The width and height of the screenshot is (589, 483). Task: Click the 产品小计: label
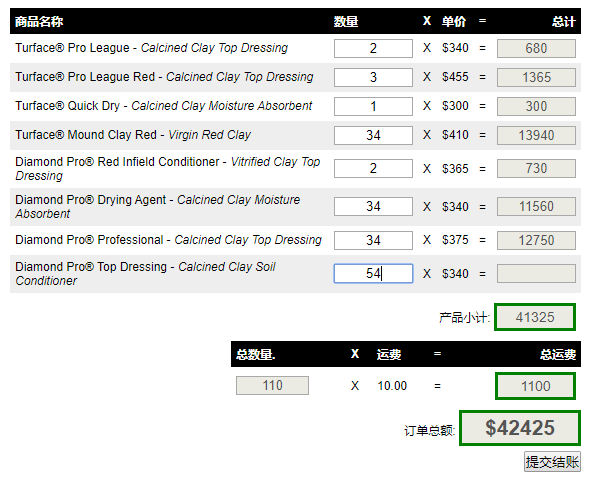click(464, 318)
